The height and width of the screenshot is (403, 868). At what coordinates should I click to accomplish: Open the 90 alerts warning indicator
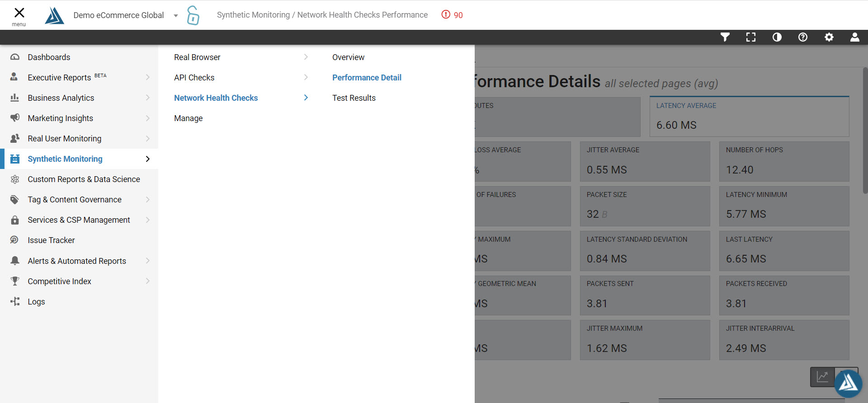[452, 15]
